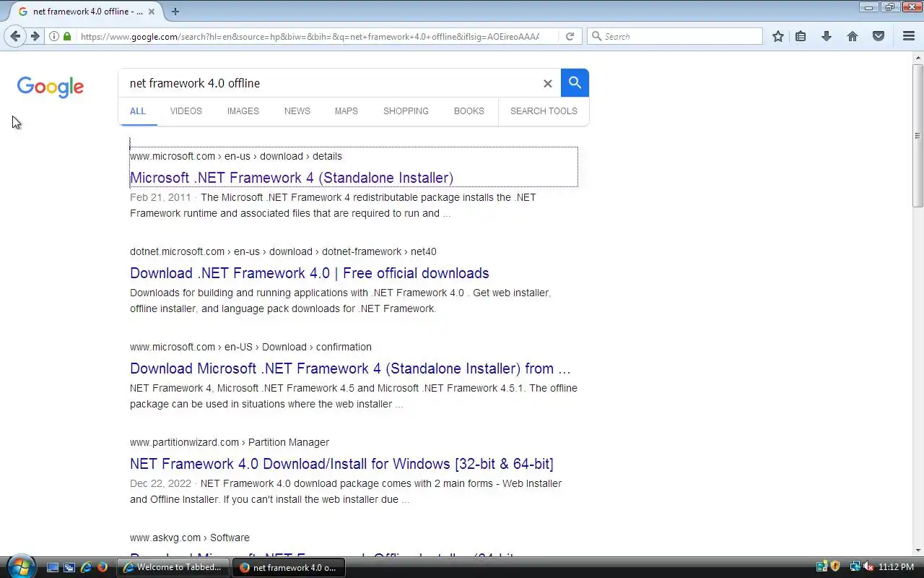924x578 pixels.
Task: Switch to the BOOKS tab
Action: [x=469, y=111]
